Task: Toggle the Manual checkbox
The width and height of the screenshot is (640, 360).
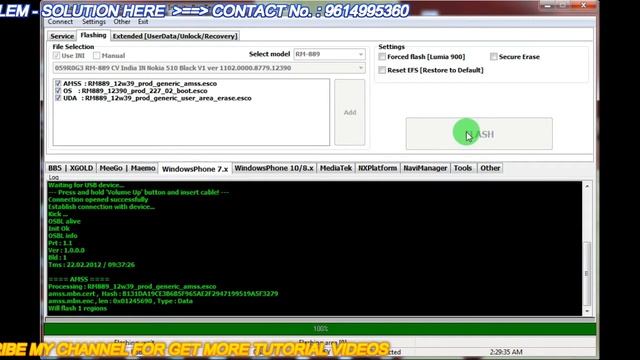Action: click(x=96, y=56)
